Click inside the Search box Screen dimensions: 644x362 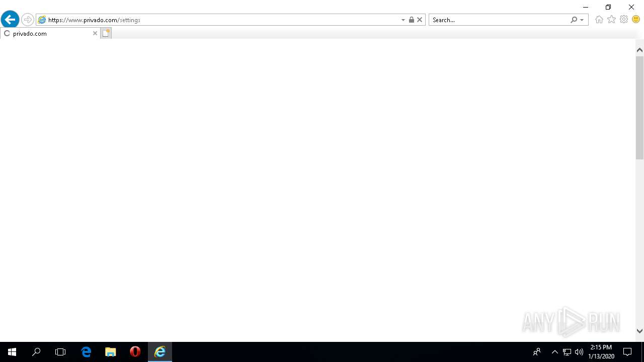coord(500,20)
